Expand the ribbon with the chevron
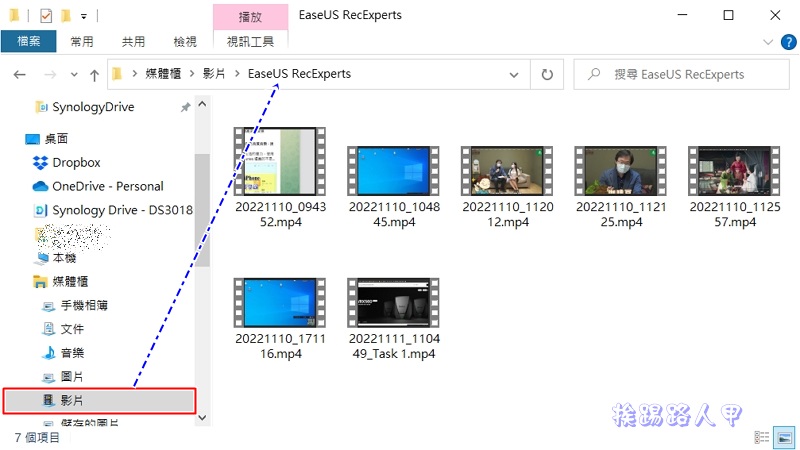Screen dimensions: 800x450 click(768, 41)
